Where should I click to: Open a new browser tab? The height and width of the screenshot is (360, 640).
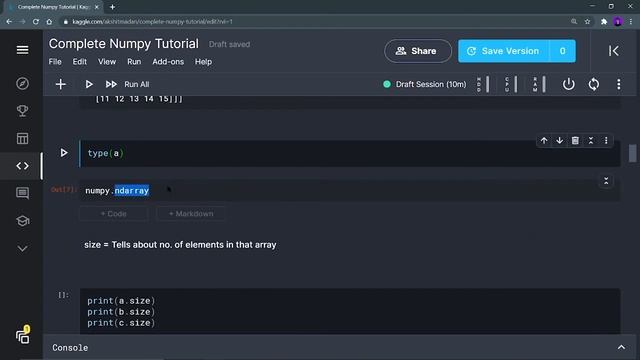point(112,7)
